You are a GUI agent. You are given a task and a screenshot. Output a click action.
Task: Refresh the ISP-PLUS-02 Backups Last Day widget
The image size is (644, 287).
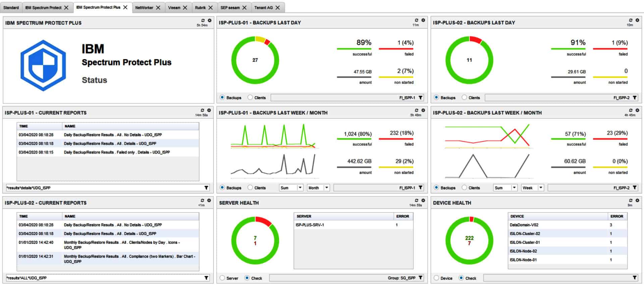(x=631, y=20)
